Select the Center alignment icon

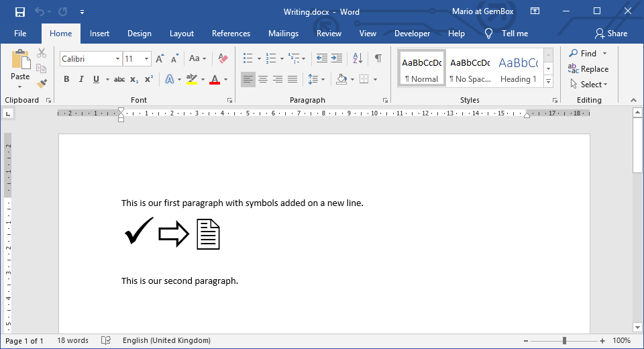pos(263,79)
